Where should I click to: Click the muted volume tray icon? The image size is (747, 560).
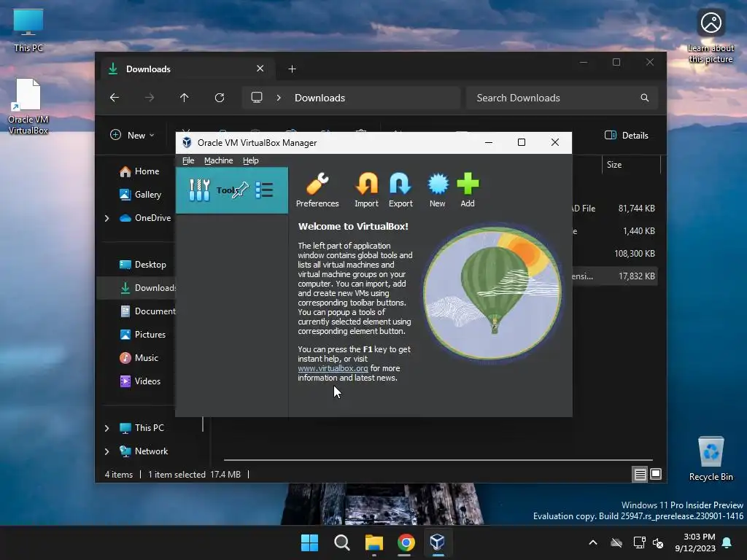coord(659,542)
